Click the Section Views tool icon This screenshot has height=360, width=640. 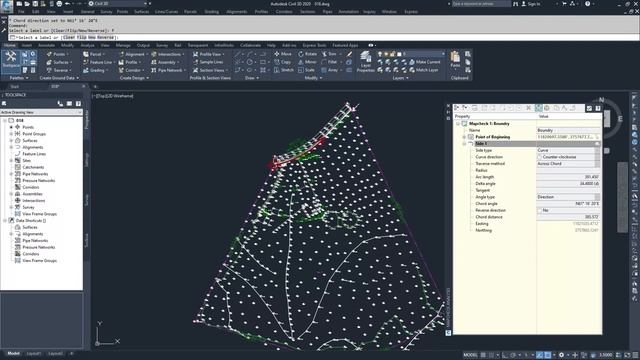196,70
